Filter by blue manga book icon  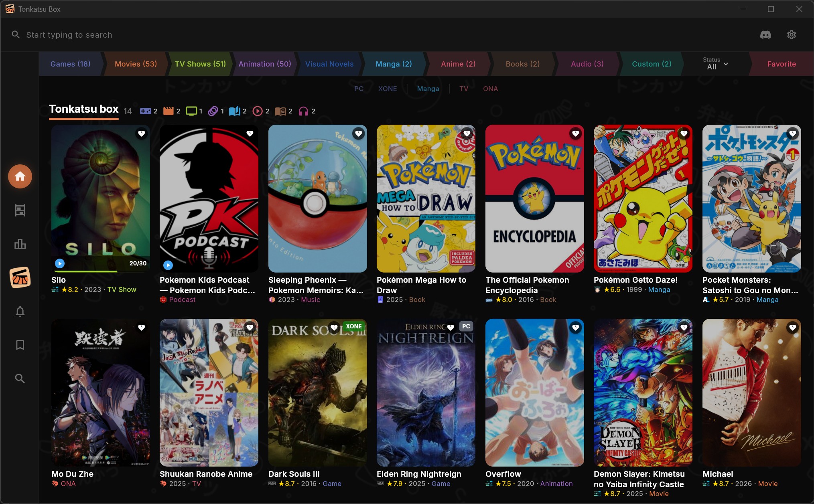[x=238, y=111]
